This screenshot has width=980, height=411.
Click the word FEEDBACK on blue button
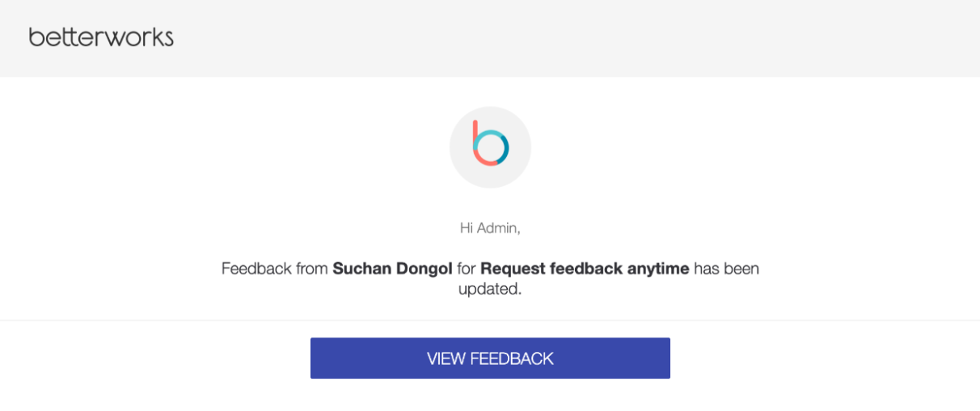coord(512,358)
